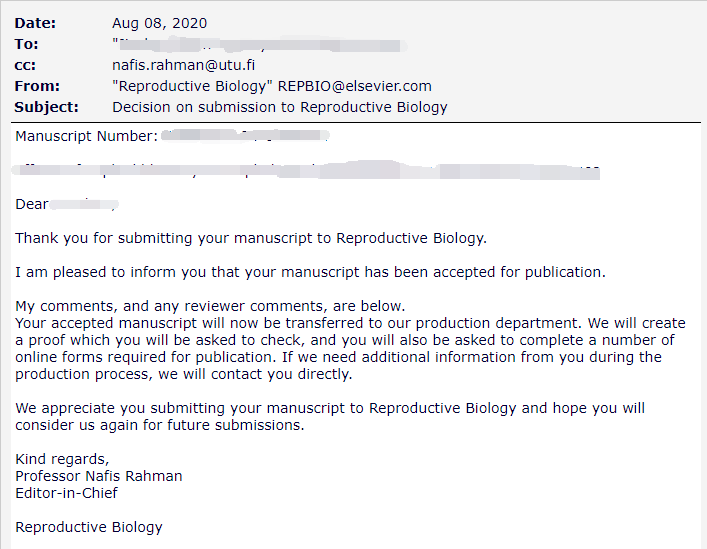Viewport: 707px width, 549px height.
Task: Click the blurred manuscript title line
Action: [307, 170]
